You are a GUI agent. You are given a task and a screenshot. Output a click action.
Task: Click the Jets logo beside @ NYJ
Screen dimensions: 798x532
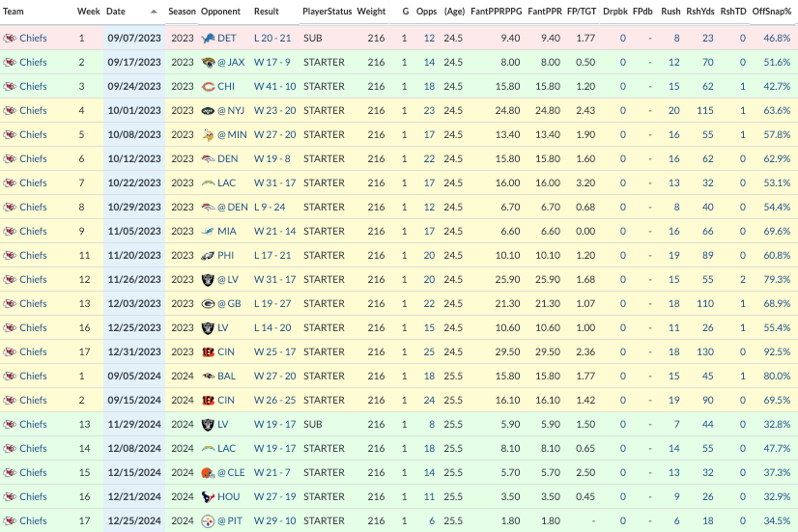point(208,110)
